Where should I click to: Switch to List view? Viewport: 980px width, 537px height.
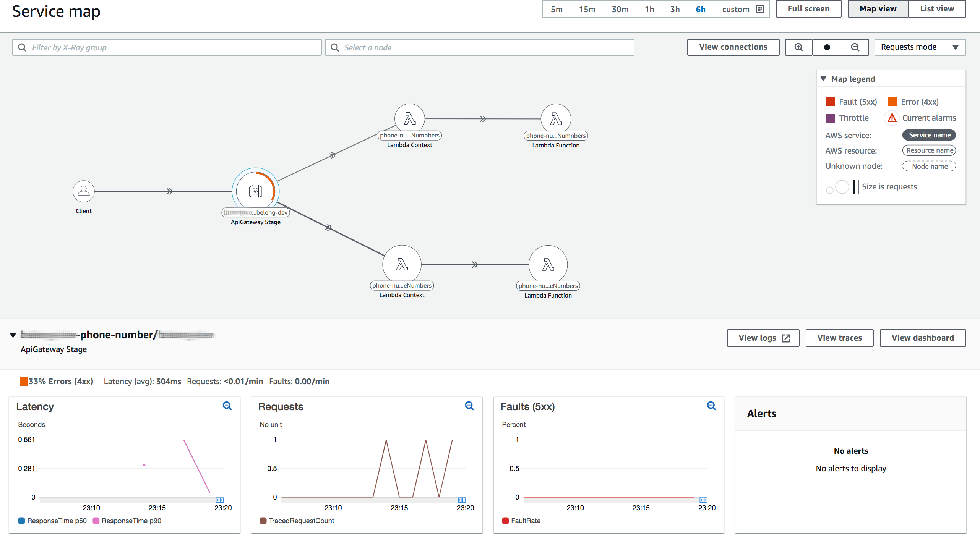[x=936, y=9]
